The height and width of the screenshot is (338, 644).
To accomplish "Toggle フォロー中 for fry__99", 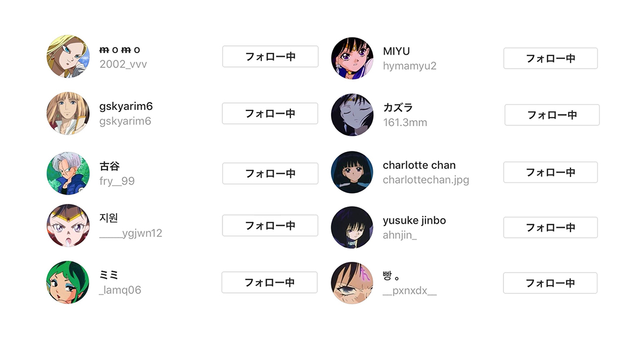I will point(270,173).
